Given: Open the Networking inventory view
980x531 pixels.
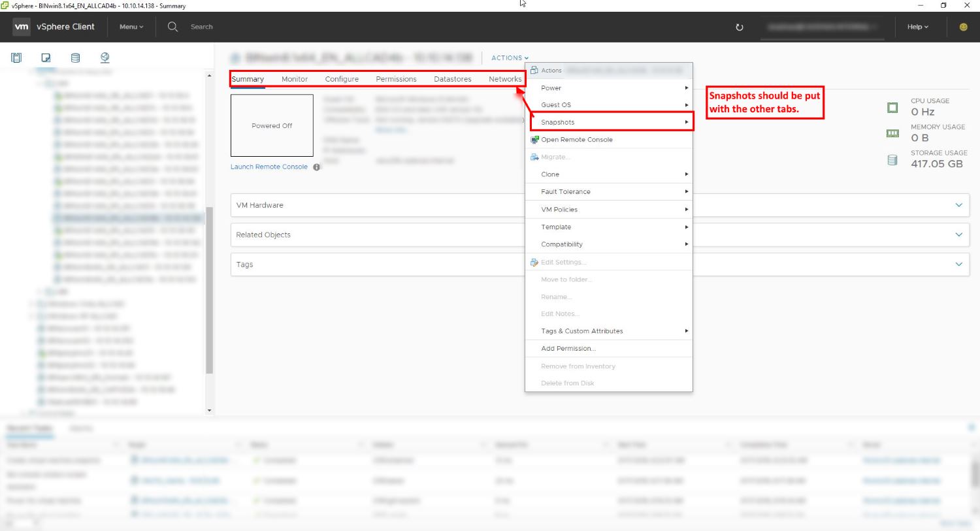Looking at the screenshot, I should click(104, 57).
